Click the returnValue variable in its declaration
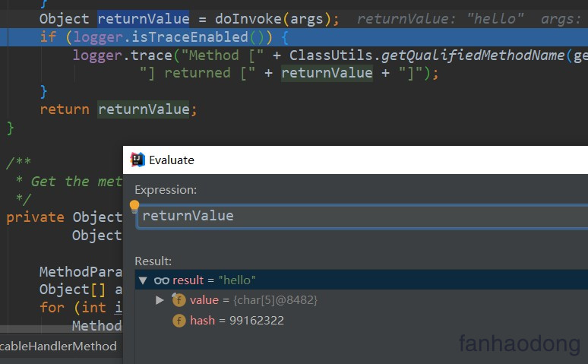 pos(144,18)
